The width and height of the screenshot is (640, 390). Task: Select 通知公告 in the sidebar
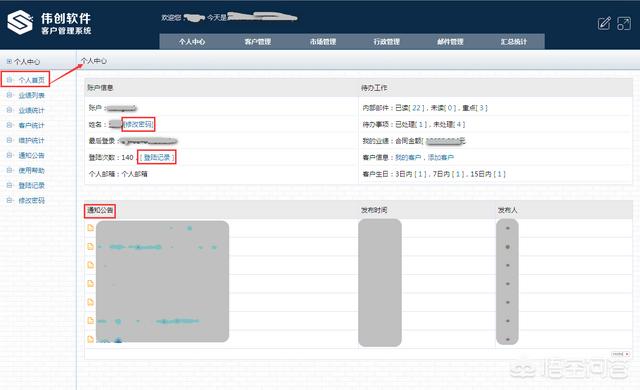[x=31, y=155]
